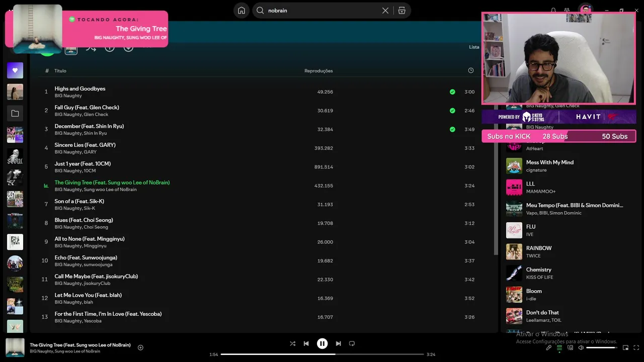This screenshot has width=644, height=362.
Task: Open Connect to a device icon
Action: [570, 348]
